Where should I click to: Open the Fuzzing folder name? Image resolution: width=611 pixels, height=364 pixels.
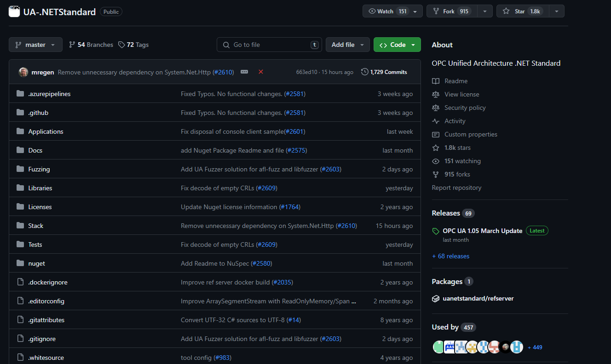(x=39, y=169)
